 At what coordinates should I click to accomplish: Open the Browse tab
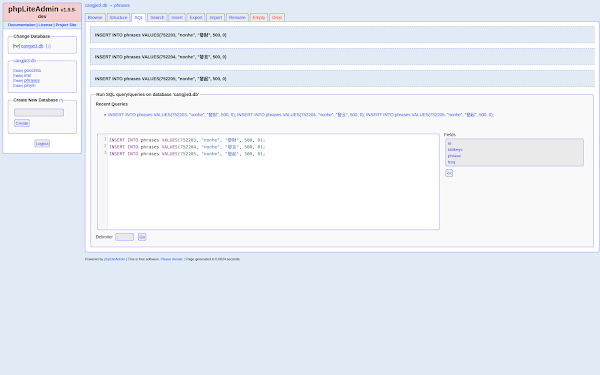(95, 18)
